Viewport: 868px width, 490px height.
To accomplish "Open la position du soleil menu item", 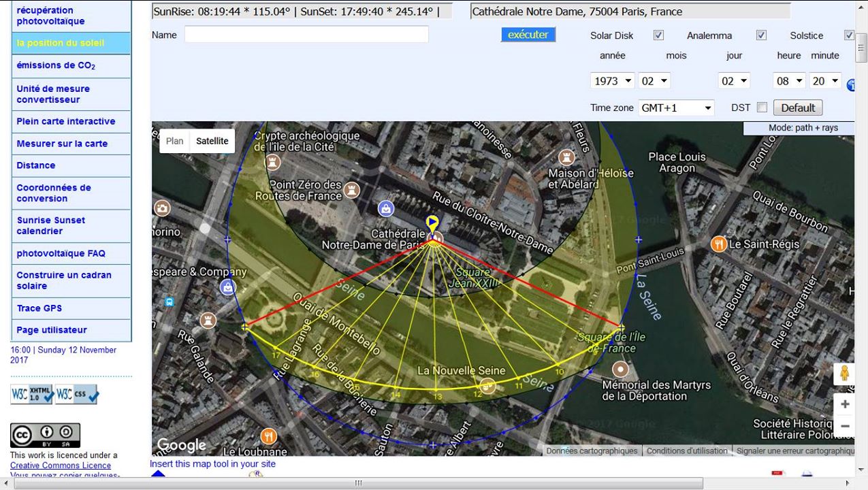I will tap(71, 43).
